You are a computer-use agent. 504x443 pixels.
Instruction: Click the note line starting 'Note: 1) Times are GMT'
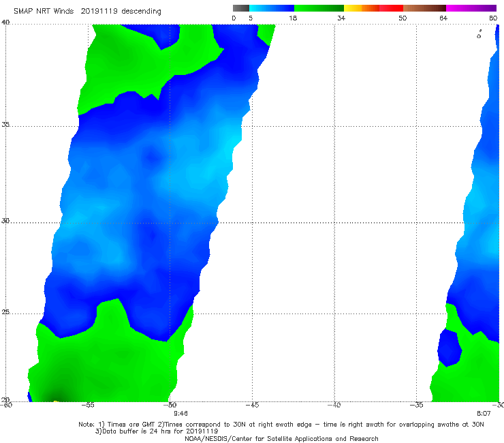point(281,425)
